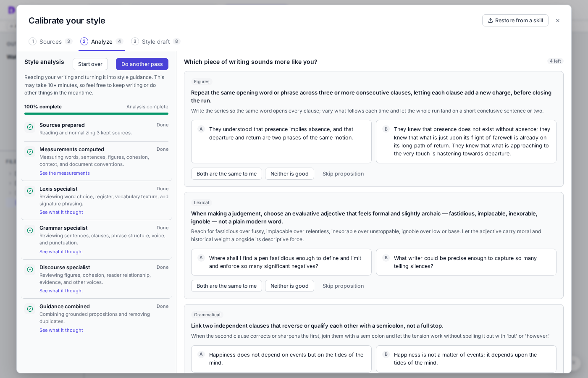Click the 'Style analysis' heading
The height and width of the screenshot is (378, 588).
[x=44, y=62]
